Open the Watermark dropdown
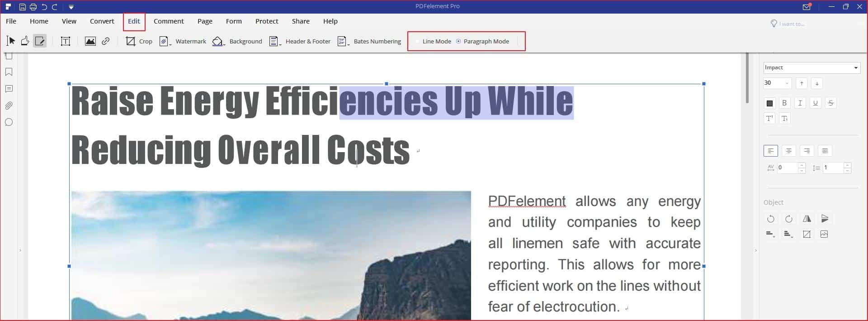The width and height of the screenshot is (868, 321). click(183, 41)
